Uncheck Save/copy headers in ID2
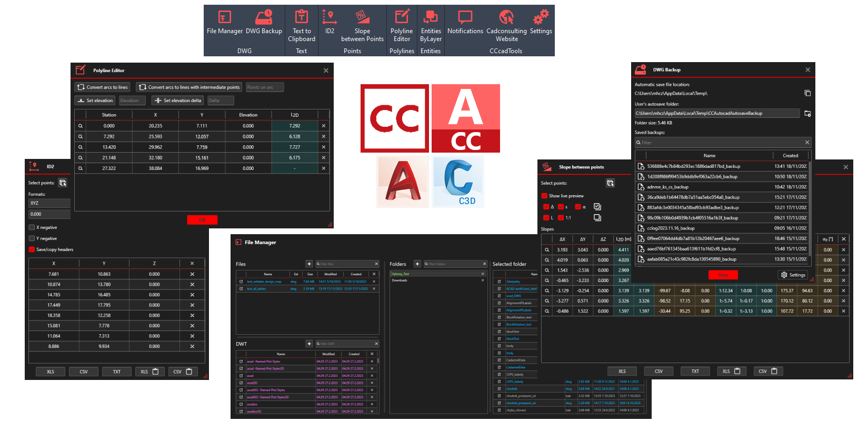 [x=32, y=249]
